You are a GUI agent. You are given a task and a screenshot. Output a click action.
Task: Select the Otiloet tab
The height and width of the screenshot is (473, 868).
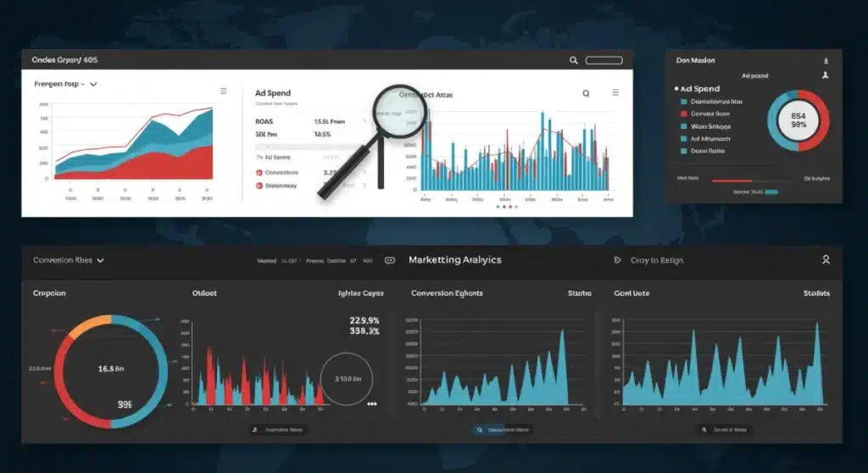point(204,293)
